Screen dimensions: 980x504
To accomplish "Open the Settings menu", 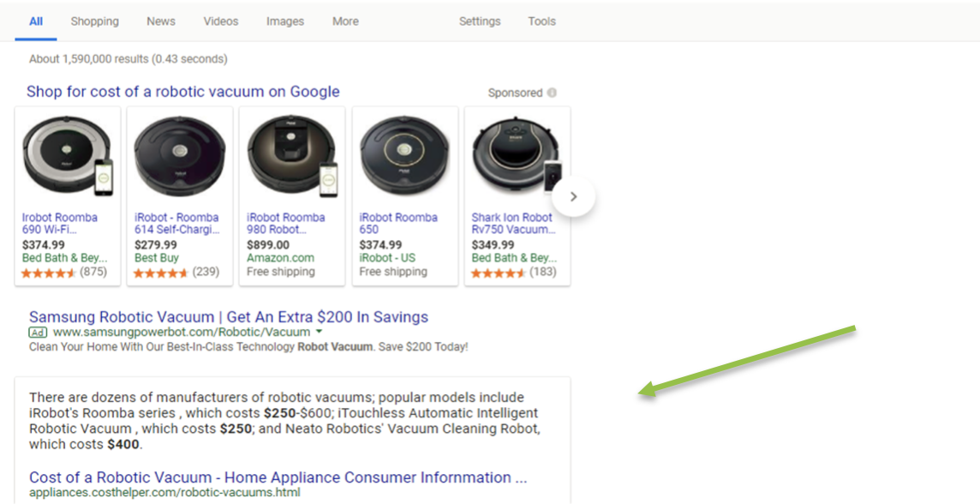I will 480,21.
